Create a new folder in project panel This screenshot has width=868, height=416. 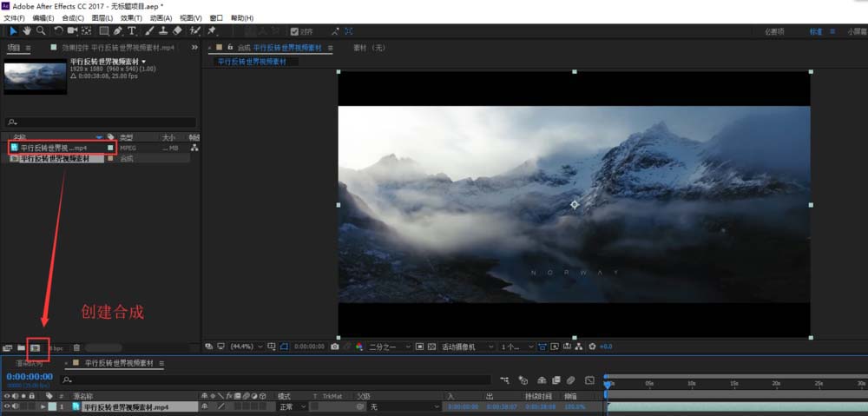point(21,348)
